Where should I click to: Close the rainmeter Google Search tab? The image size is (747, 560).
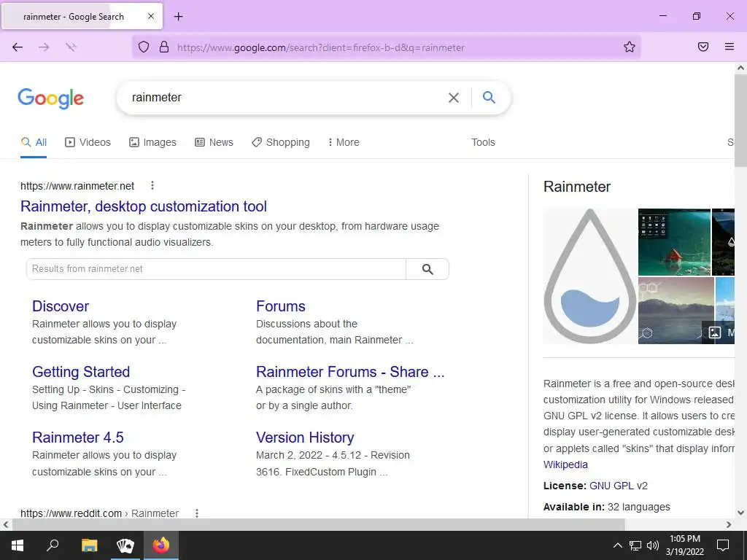pyautogui.click(x=150, y=16)
